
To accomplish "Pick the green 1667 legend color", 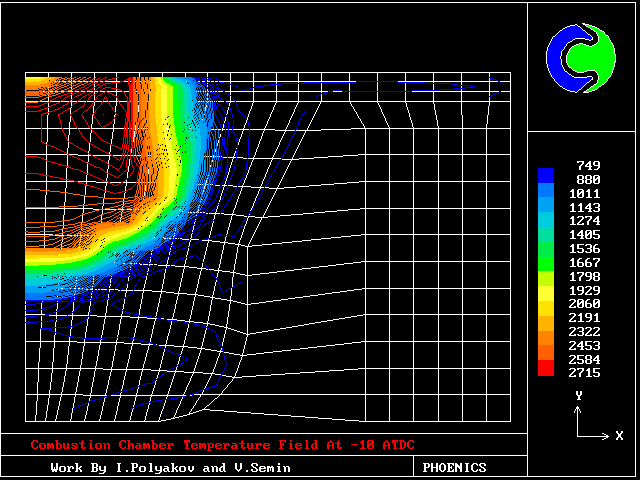I will pos(545,264).
